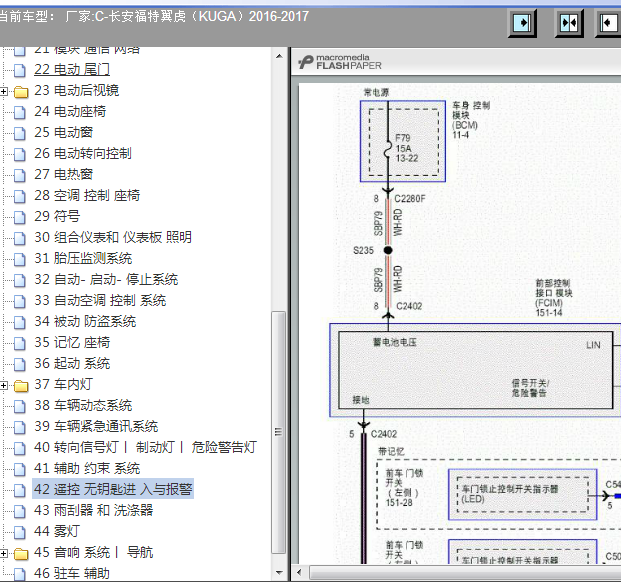Click the right-arrow panel layout button

[x=522, y=23]
